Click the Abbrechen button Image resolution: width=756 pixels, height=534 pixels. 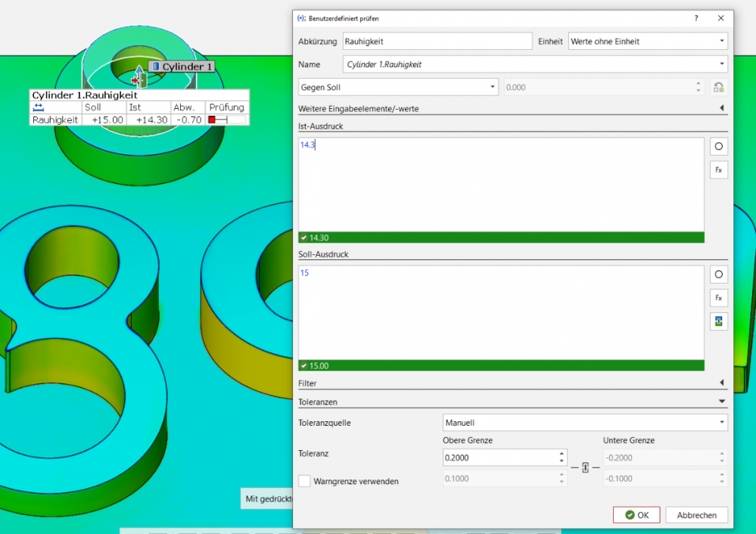[x=697, y=515]
